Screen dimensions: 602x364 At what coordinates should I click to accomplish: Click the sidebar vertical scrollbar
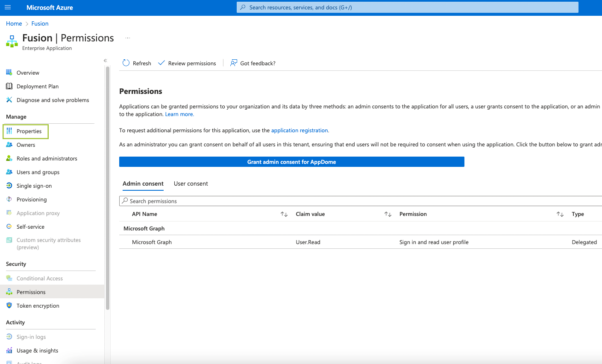[x=108, y=188]
